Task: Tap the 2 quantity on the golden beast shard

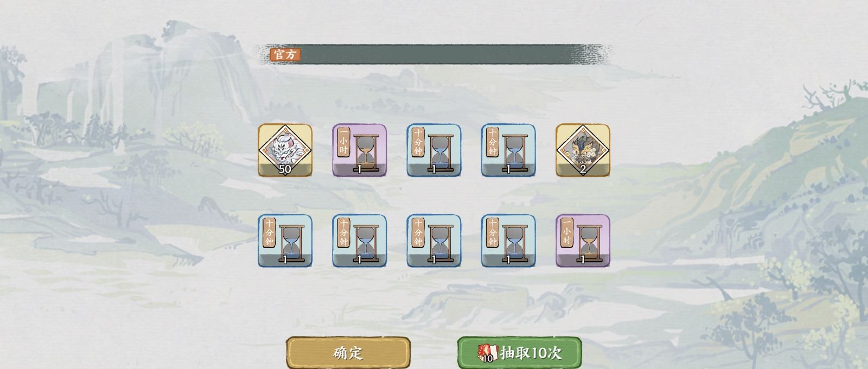Action: coord(583,169)
